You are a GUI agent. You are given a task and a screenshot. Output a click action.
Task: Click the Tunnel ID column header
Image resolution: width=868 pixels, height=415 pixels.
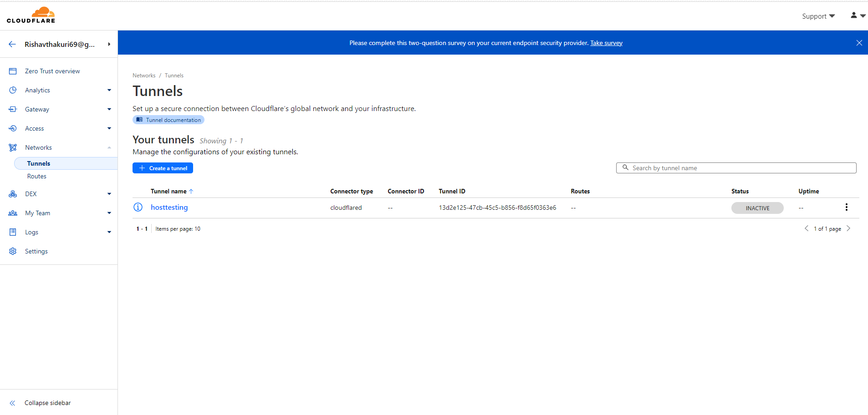(452, 191)
